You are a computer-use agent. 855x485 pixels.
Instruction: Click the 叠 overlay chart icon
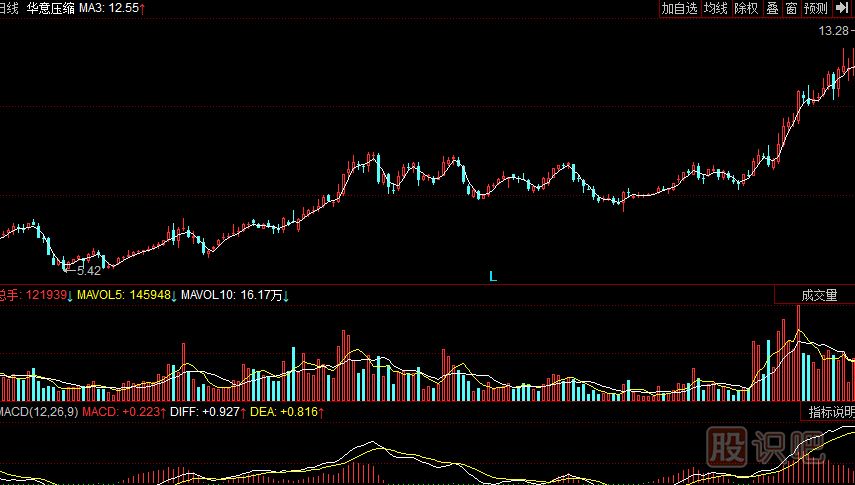[x=772, y=8]
